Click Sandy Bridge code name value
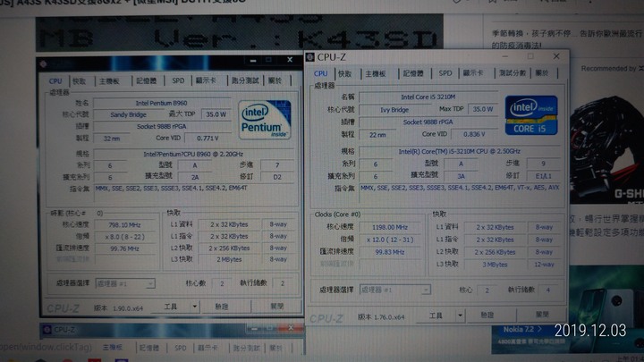This screenshot has height=362, width=644. [128, 115]
